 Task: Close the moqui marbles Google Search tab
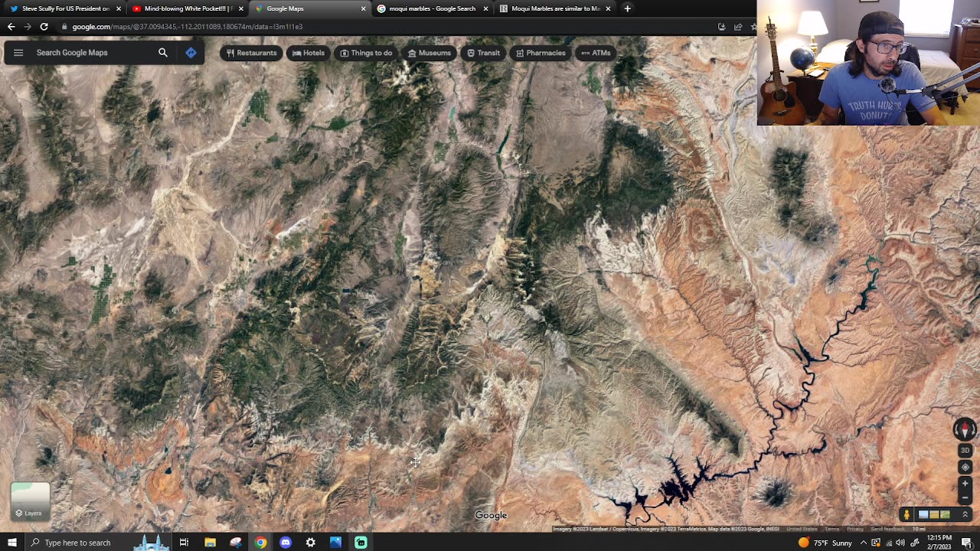[486, 8]
